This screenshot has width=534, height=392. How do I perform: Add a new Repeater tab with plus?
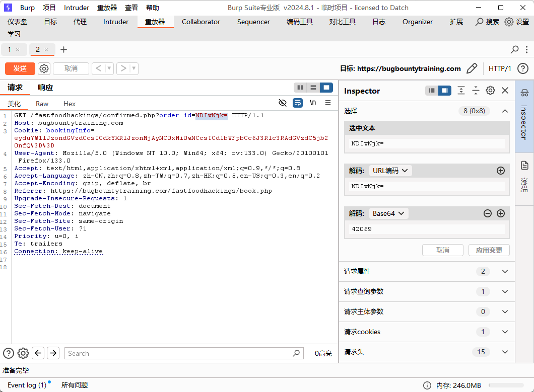point(63,50)
